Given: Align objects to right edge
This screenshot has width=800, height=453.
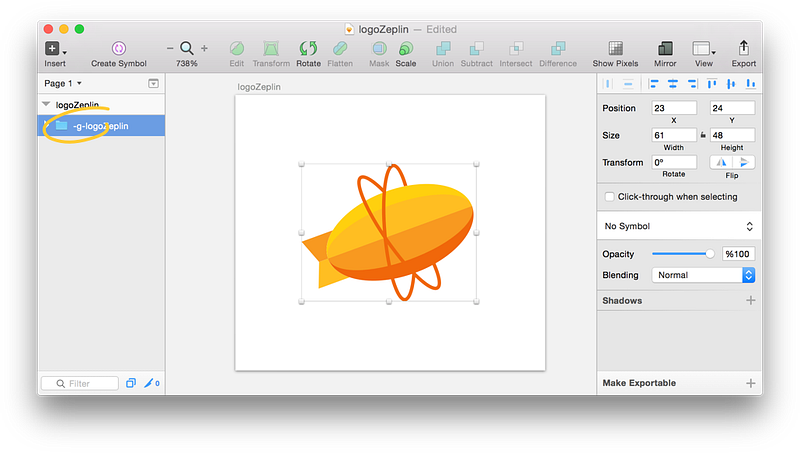Looking at the screenshot, I should coord(692,84).
